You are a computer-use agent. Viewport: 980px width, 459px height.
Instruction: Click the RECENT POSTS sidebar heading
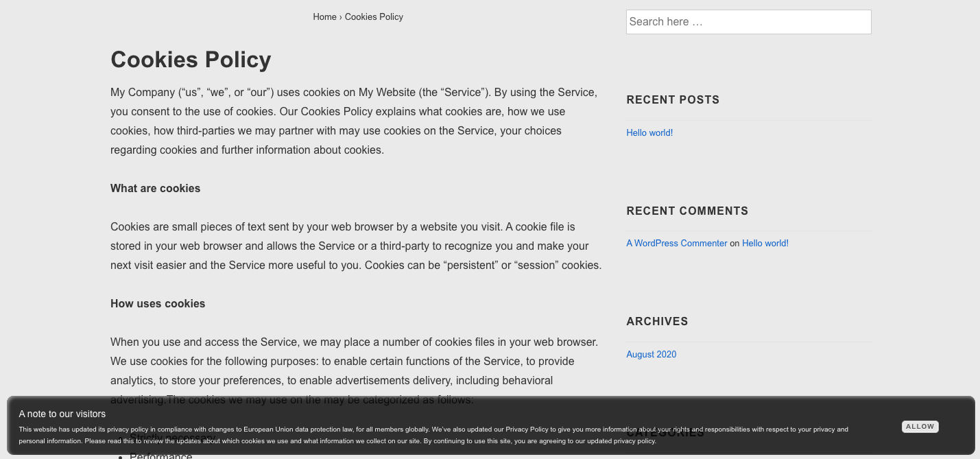click(673, 99)
